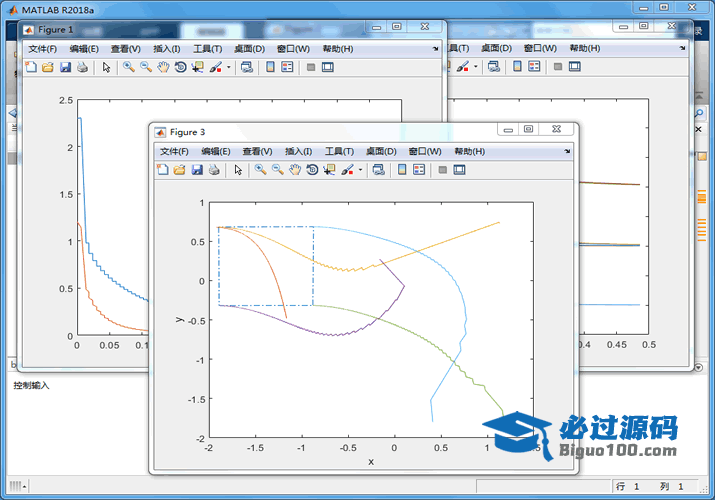Print icon in Figure 1 toolbar
Image resolution: width=715 pixels, height=500 pixels.
click(82, 67)
